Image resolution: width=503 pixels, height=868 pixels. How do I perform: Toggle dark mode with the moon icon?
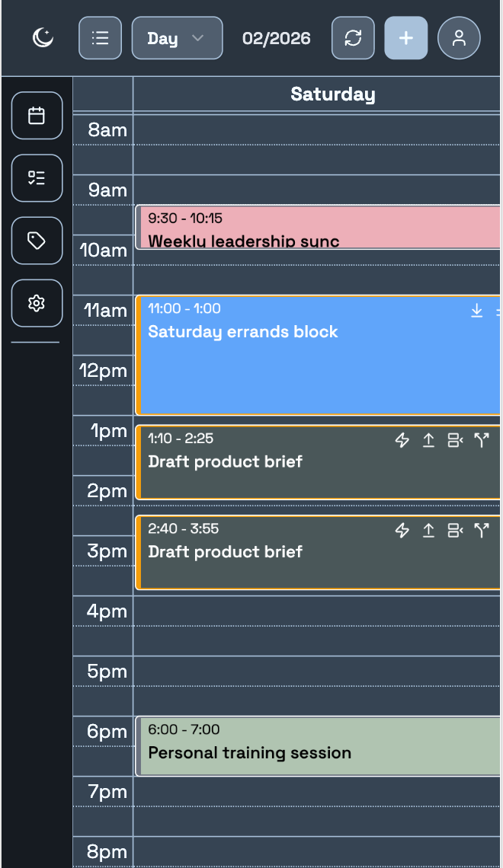(43, 38)
